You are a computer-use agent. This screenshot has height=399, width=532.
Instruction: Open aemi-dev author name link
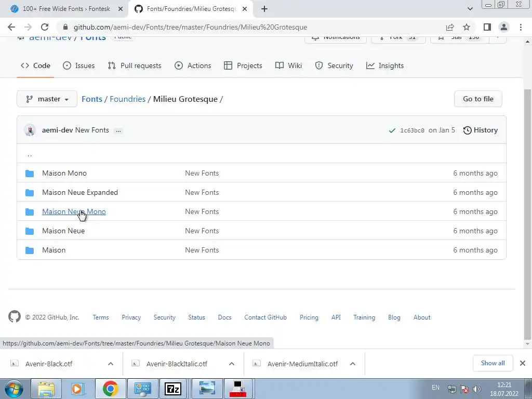57,130
